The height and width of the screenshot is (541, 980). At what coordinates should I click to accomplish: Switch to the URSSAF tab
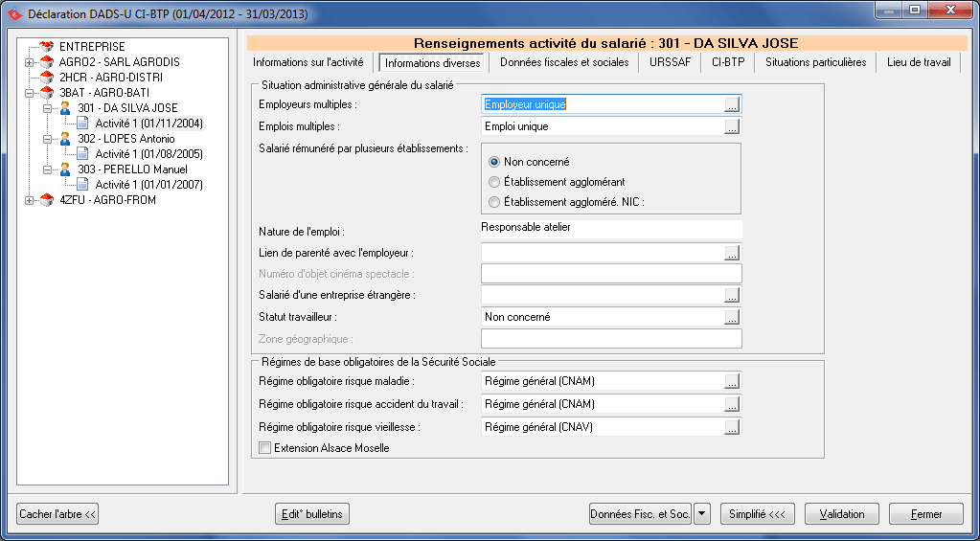(x=670, y=62)
